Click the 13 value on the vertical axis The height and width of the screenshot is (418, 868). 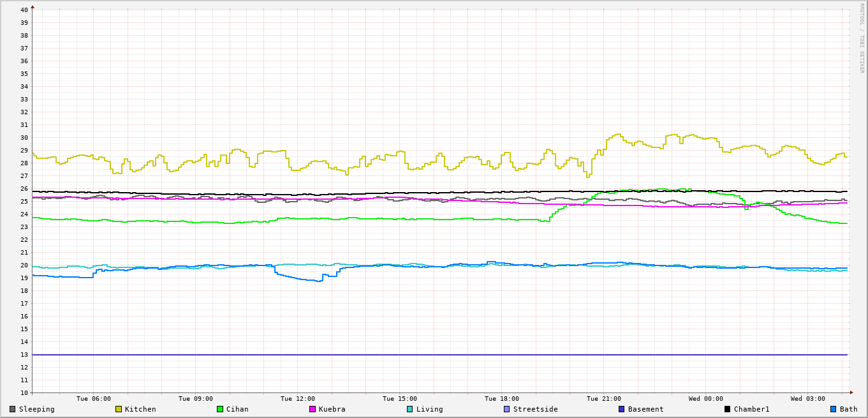pyautogui.click(x=24, y=355)
